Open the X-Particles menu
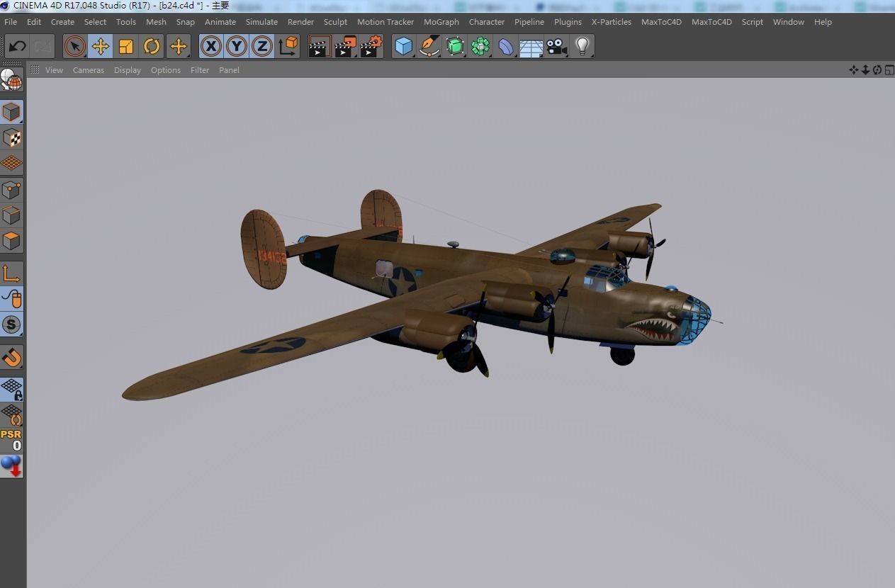This screenshot has width=895, height=588. tap(612, 22)
